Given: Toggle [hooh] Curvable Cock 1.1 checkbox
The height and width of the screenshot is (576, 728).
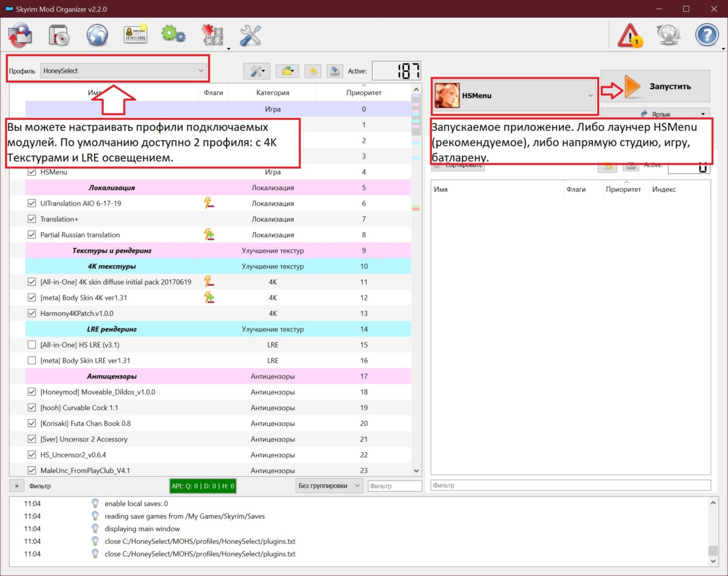Looking at the screenshot, I should 32,408.
